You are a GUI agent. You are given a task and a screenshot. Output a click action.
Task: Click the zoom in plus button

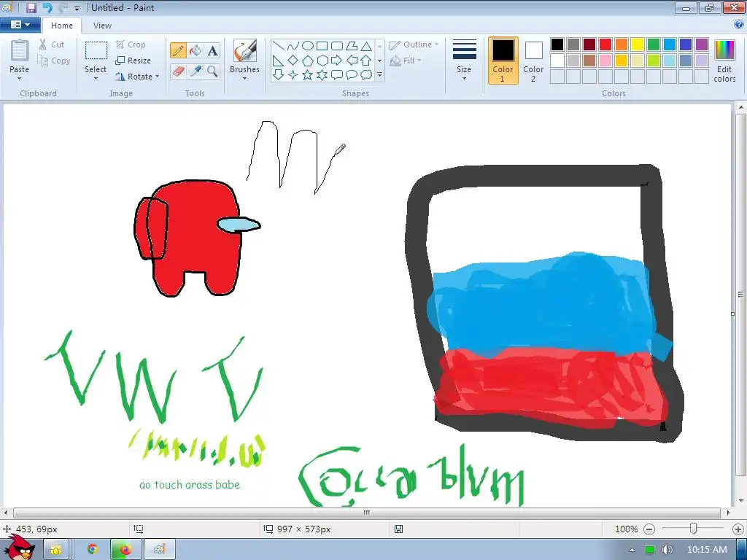click(x=738, y=529)
